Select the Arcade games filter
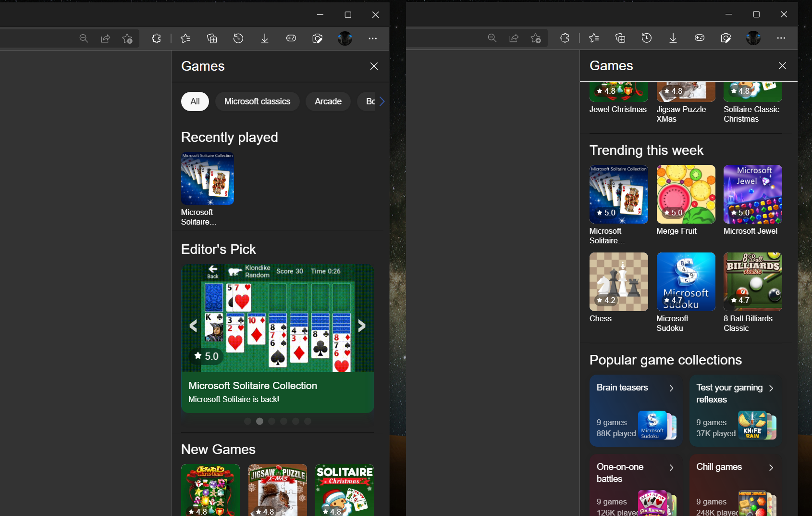 [x=328, y=101]
